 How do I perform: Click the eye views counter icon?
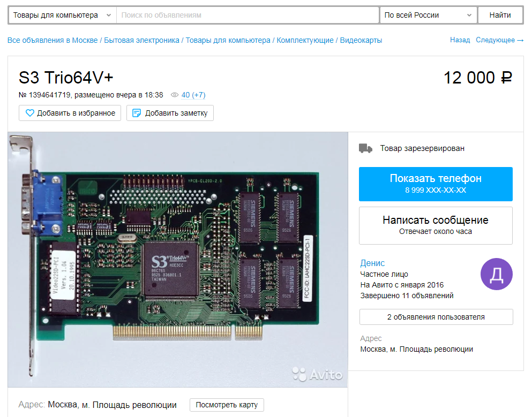click(x=175, y=95)
